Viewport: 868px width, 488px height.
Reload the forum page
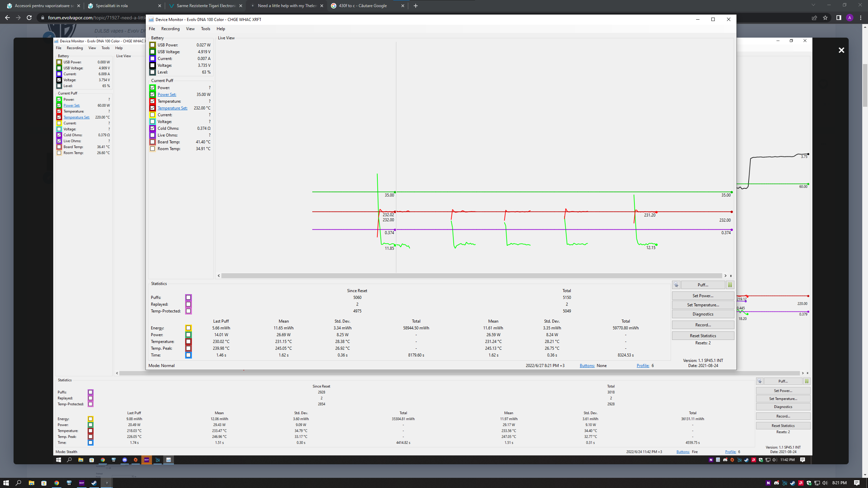click(x=29, y=18)
